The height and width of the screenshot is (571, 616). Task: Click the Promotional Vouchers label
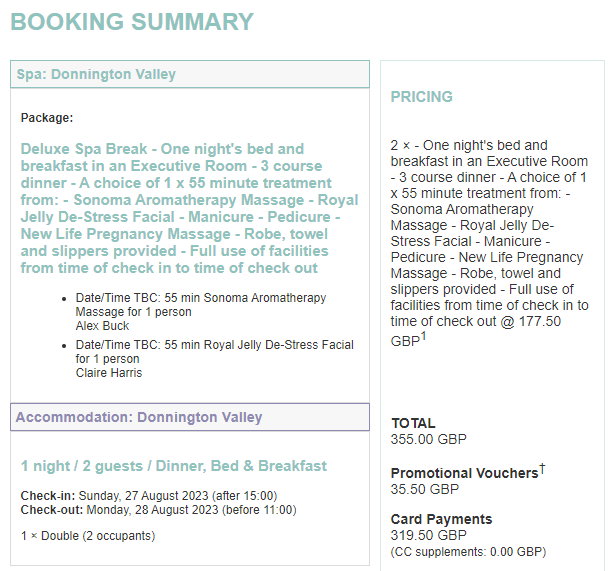point(464,473)
